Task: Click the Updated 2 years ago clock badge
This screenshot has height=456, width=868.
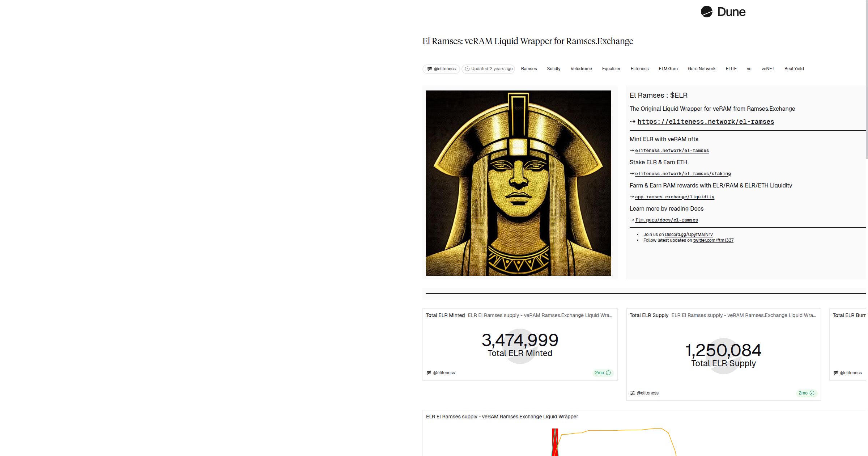Action: click(488, 69)
